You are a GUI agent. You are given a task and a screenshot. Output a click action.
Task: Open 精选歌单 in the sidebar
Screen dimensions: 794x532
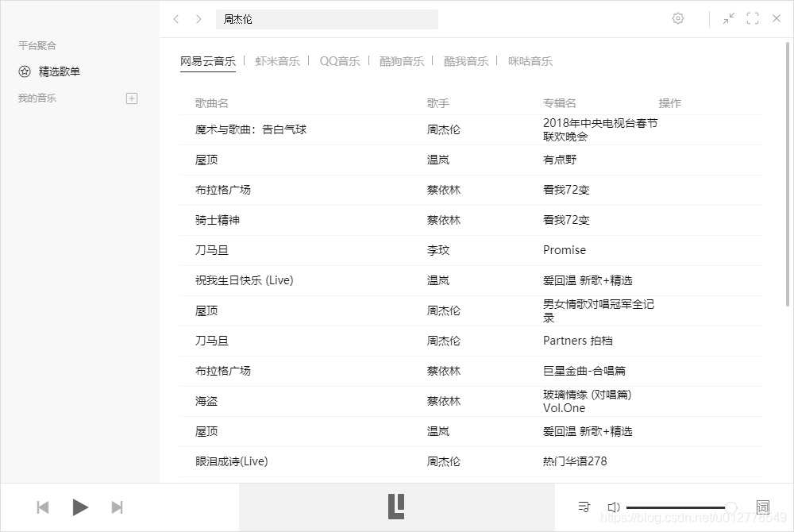click(60, 72)
